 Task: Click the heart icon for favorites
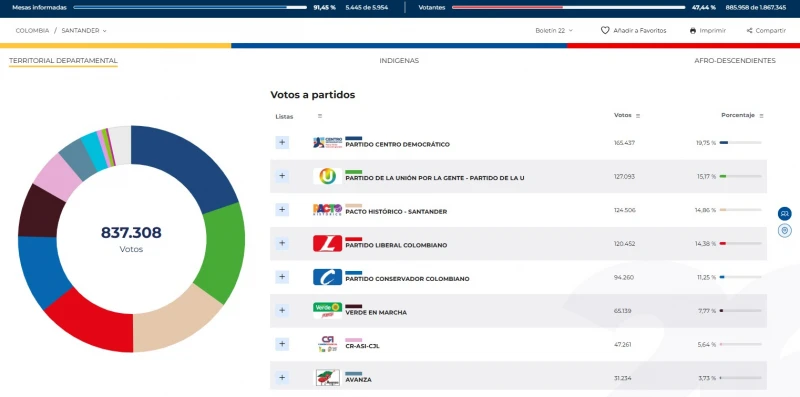605,31
